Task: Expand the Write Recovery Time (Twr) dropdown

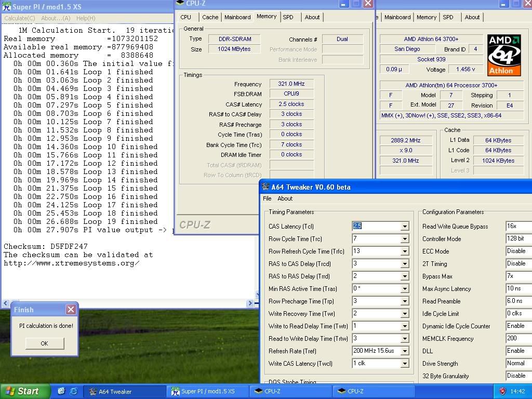Action: (x=405, y=314)
